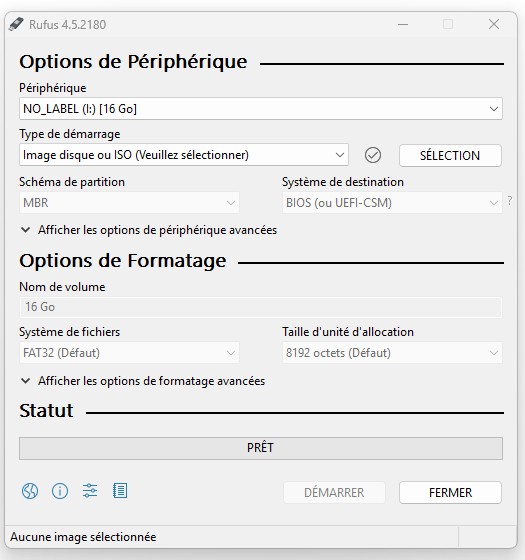
Task: Open the Périphérique device dropdown
Action: point(261,109)
